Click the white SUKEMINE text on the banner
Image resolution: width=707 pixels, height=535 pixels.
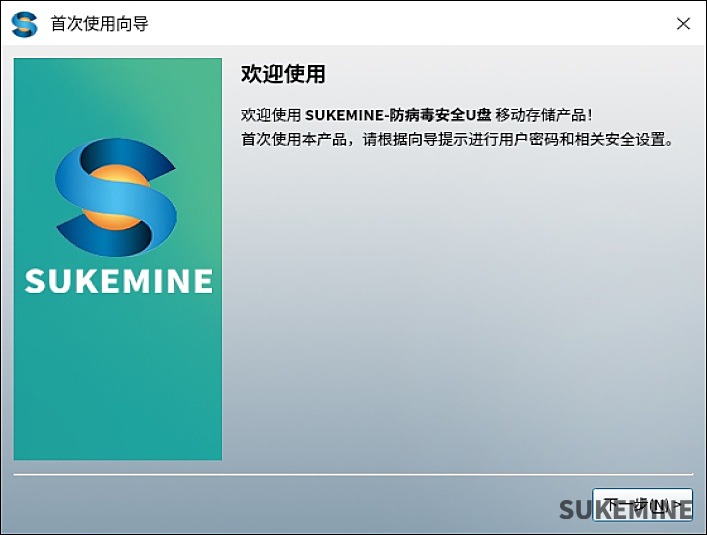point(119,281)
